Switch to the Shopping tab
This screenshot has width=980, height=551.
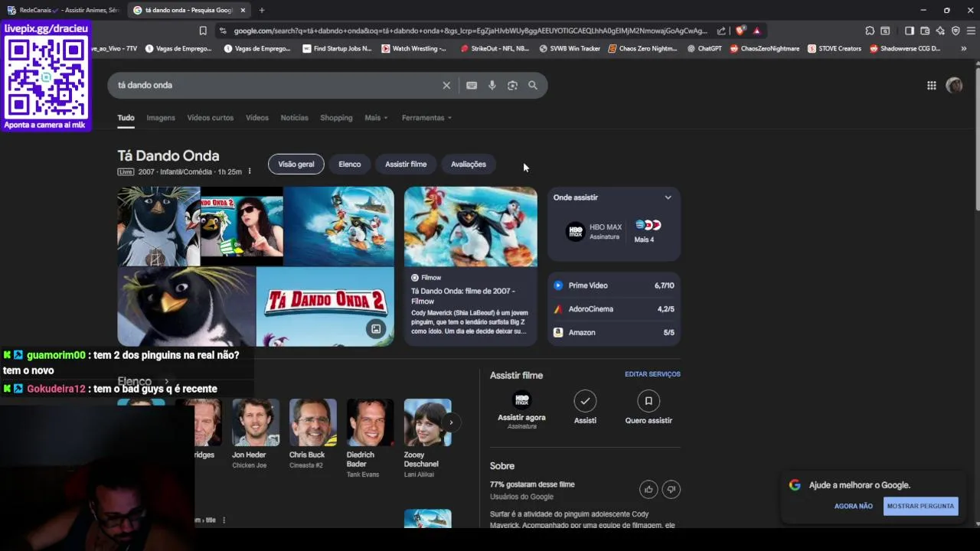(x=336, y=118)
